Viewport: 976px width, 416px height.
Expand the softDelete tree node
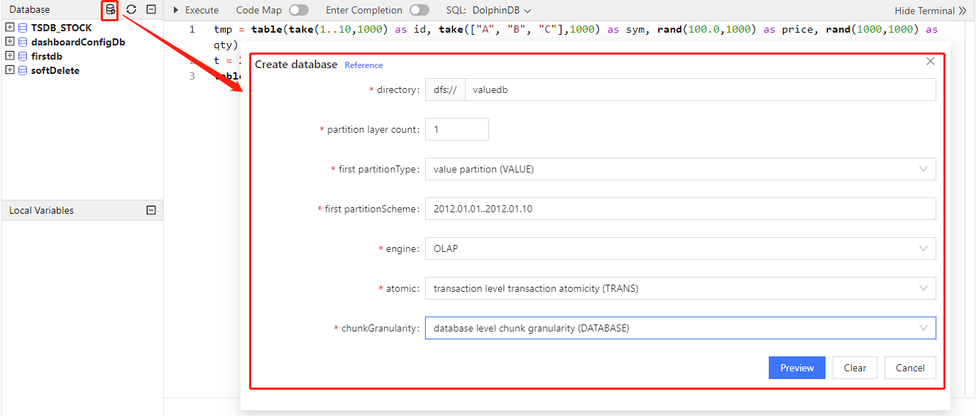[x=10, y=71]
